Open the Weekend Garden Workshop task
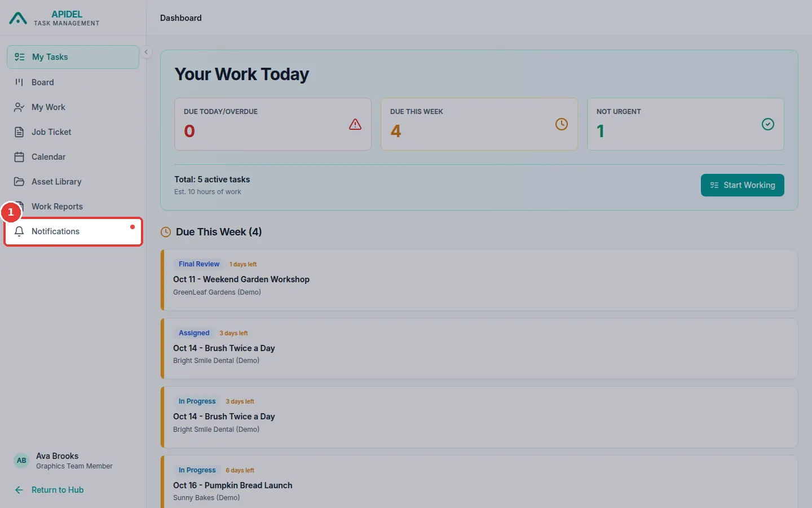Viewport: 812px width, 508px height. click(479, 280)
